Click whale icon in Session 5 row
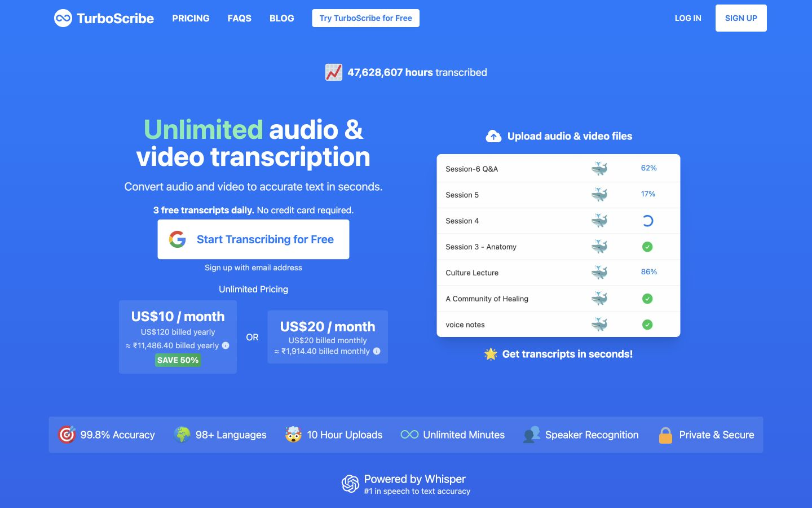Image resolution: width=812 pixels, height=508 pixels. click(x=599, y=194)
